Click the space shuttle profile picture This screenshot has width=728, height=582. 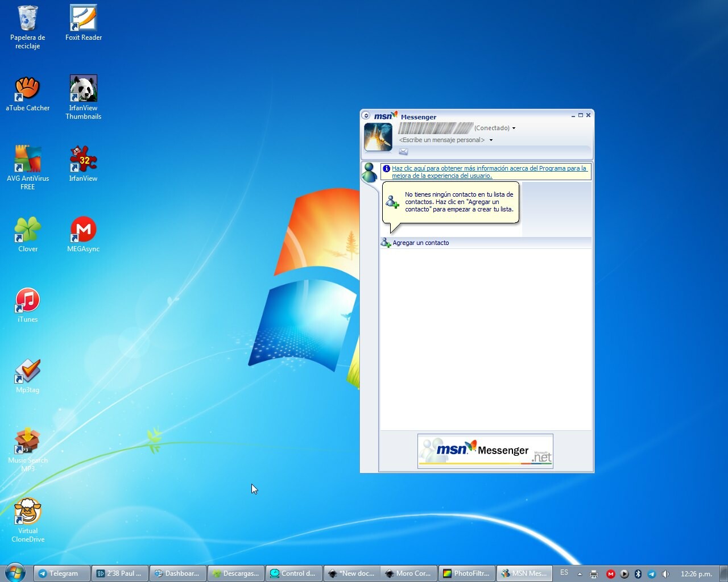pos(378,137)
